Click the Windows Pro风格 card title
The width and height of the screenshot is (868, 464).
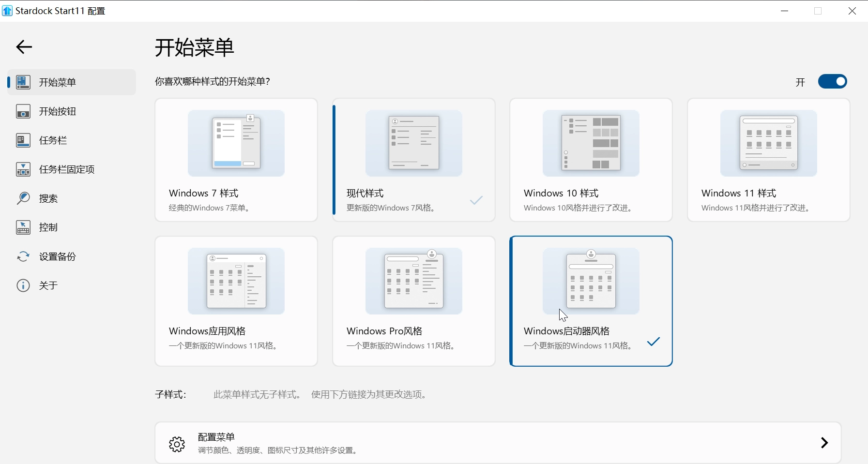click(384, 331)
